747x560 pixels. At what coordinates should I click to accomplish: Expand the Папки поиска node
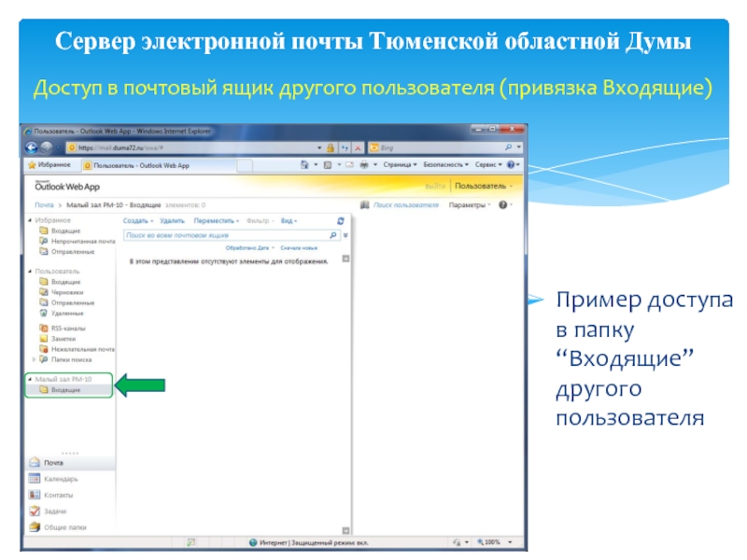tap(34, 359)
